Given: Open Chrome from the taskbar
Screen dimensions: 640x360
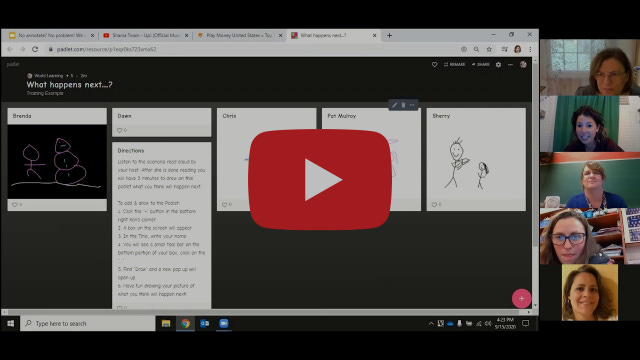Looking at the screenshot, I should [185, 323].
